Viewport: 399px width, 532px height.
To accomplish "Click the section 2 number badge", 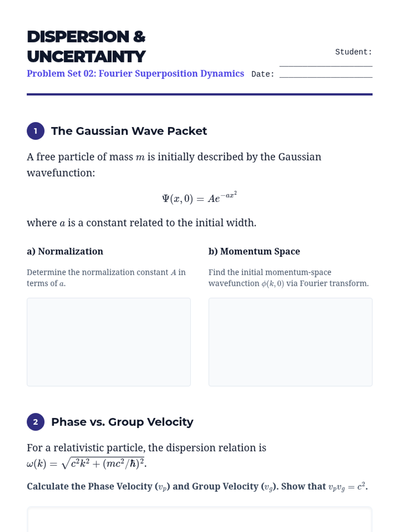I will pyautogui.click(x=36, y=422).
